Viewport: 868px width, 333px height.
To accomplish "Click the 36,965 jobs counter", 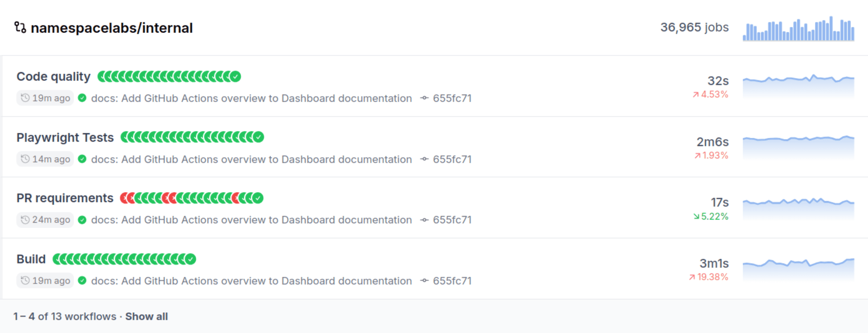I will 694,28.
